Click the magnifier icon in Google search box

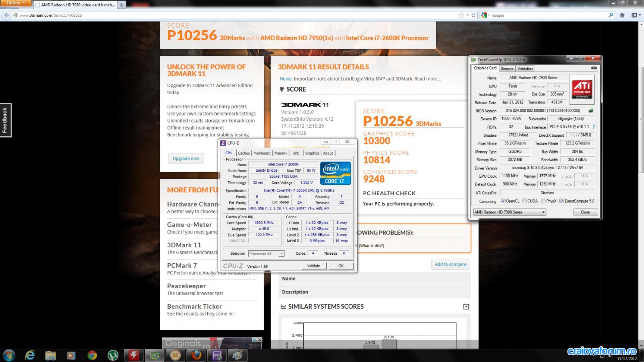pos(611,15)
